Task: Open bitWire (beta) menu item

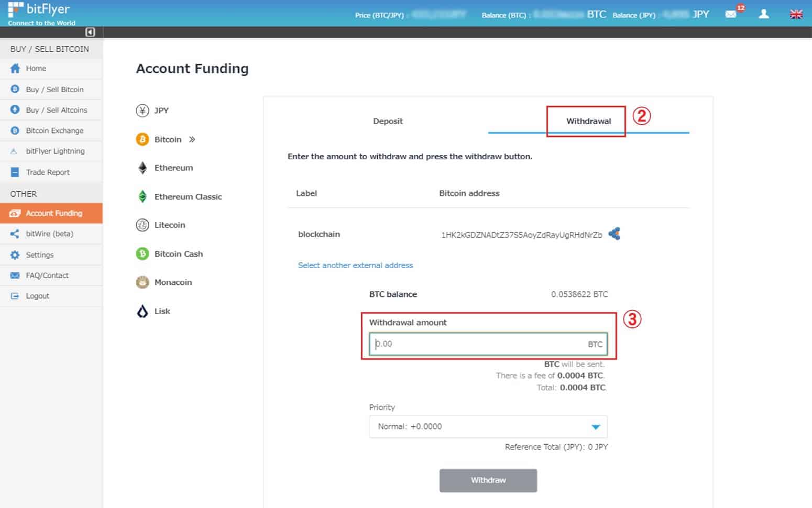Action: pyautogui.click(x=51, y=234)
